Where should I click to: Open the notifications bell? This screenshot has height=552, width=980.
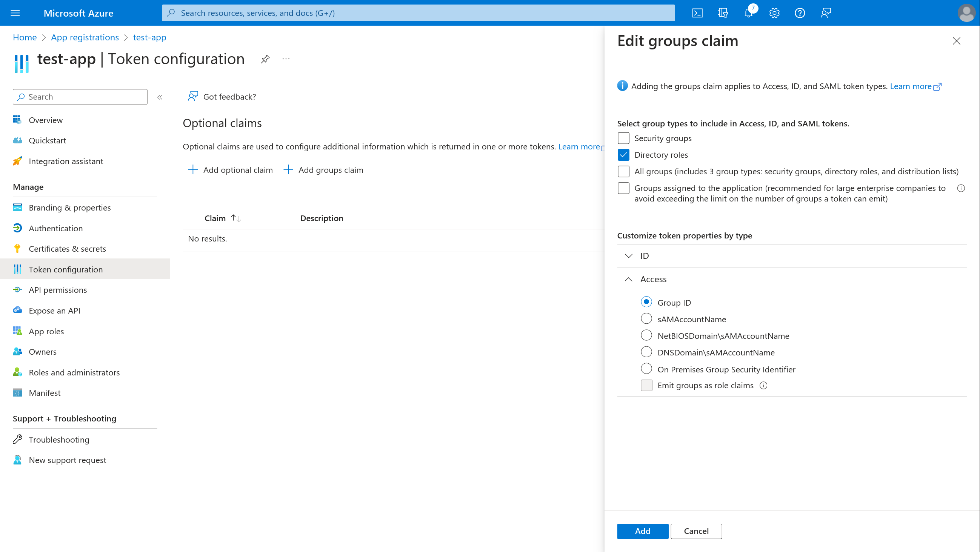pyautogui.click(x=748, y=12)
